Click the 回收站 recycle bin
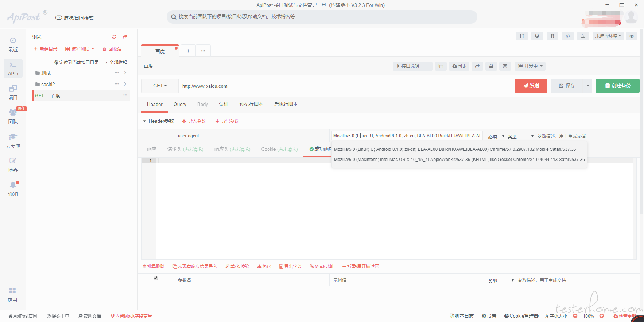The image size is (644, 322). (x=112, y=49)
